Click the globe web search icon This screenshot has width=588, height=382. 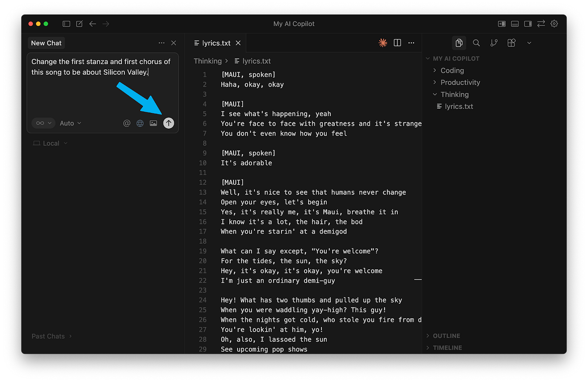tap(140, 123)
